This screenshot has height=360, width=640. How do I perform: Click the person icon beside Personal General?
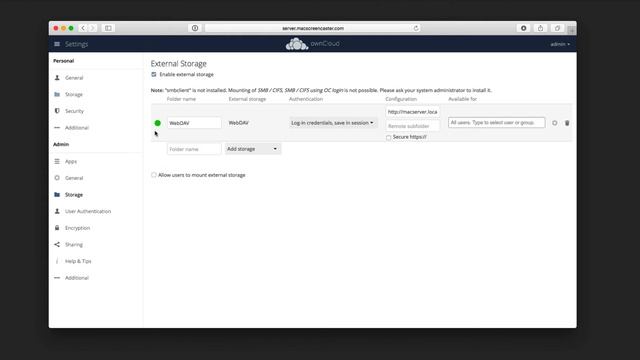click(57, 78)
